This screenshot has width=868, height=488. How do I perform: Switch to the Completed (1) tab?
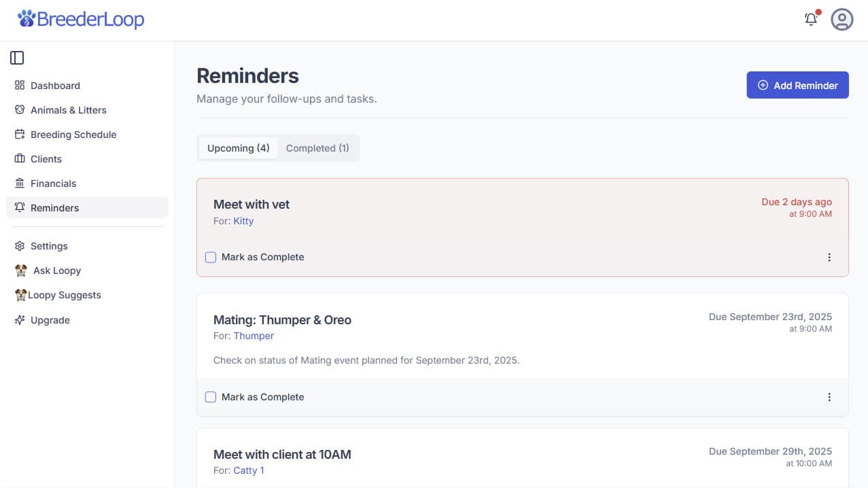(x=317, y=147)
